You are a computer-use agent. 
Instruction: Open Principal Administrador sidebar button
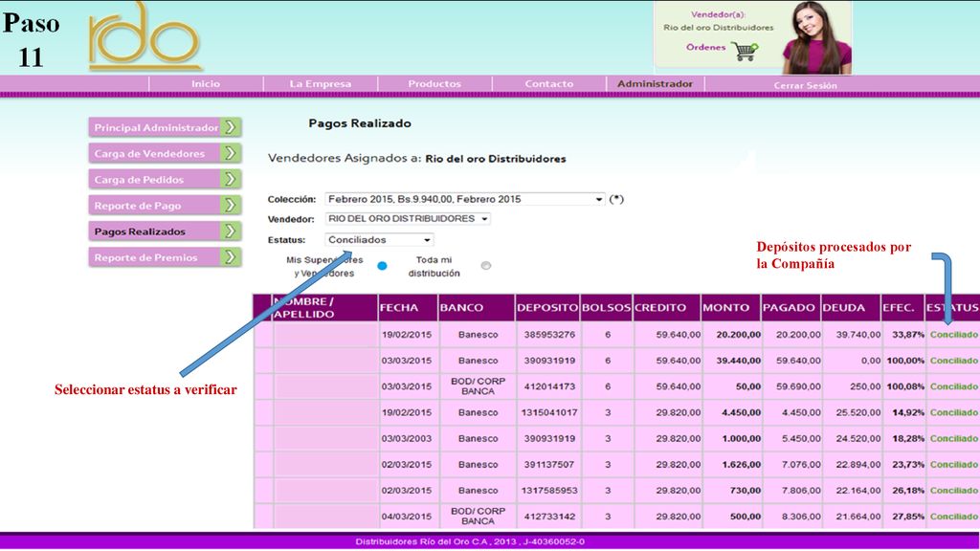tap(165, 127)
